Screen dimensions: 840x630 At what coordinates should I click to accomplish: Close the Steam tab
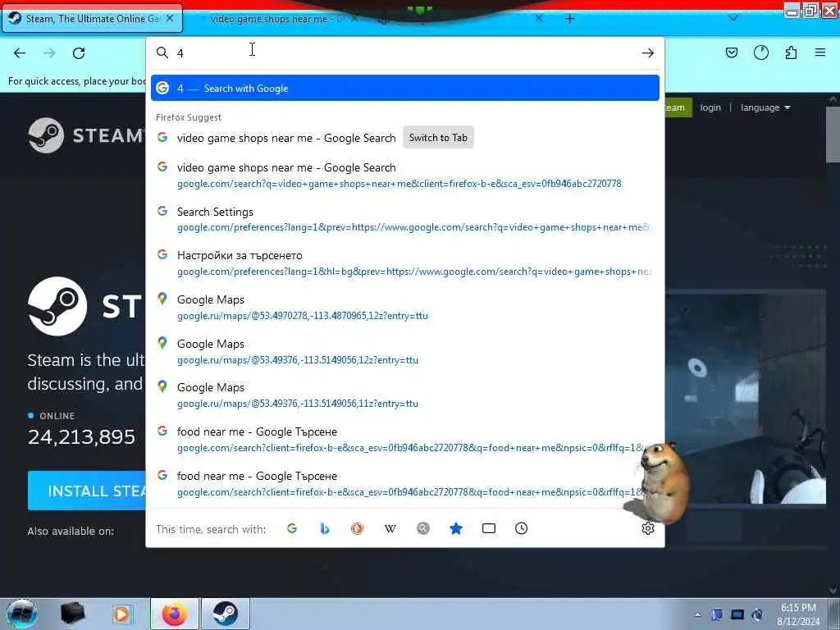click(x=170, y=18)
